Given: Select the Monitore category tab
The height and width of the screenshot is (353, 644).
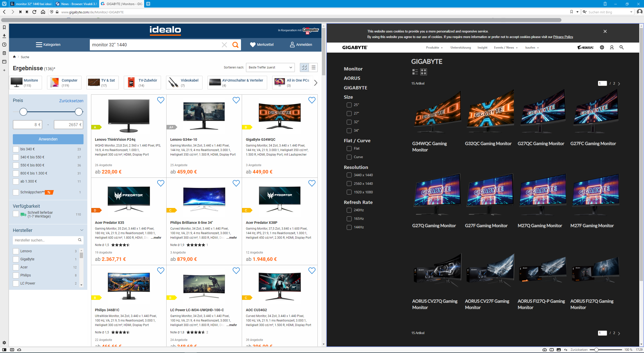Looking at the screenshot, I should (25, 83).
